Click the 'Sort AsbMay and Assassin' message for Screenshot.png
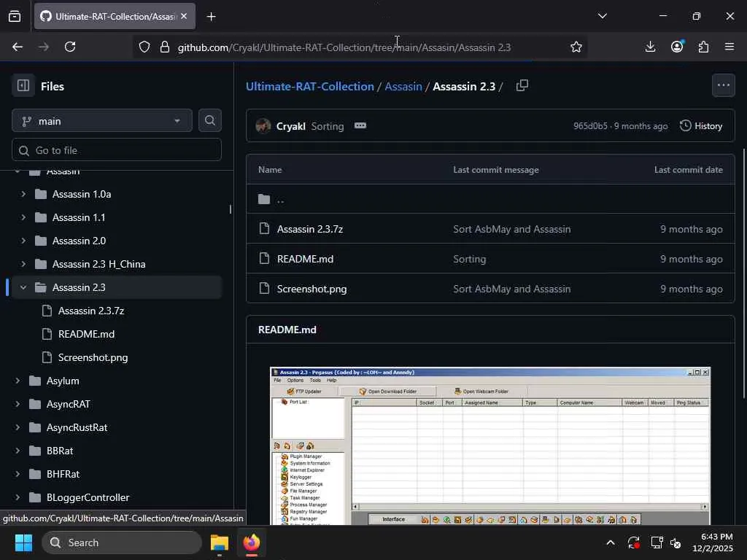This screenshot has width=747, height=560. 511,289
